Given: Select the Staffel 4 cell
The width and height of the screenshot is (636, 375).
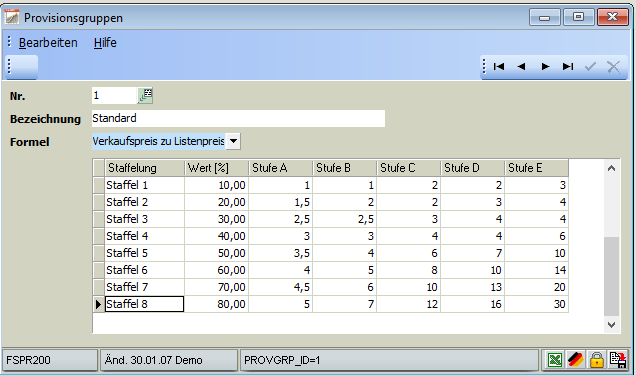Looking at the screenshot, I should coord(145,236).
